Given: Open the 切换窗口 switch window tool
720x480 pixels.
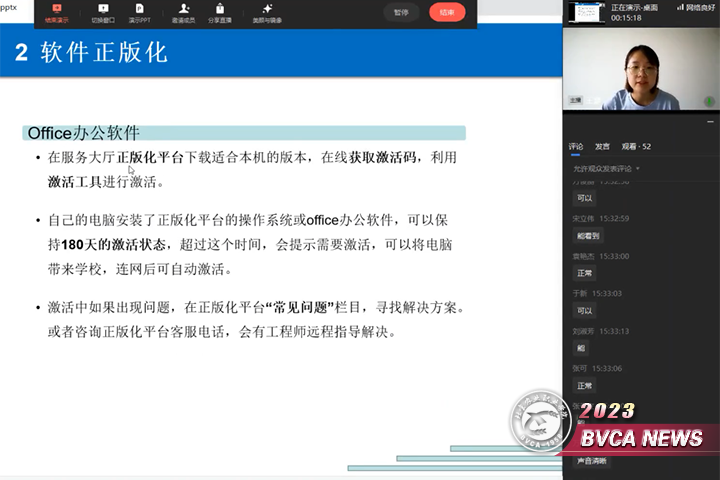Looking at the screenshot, I should coord(102,12).
